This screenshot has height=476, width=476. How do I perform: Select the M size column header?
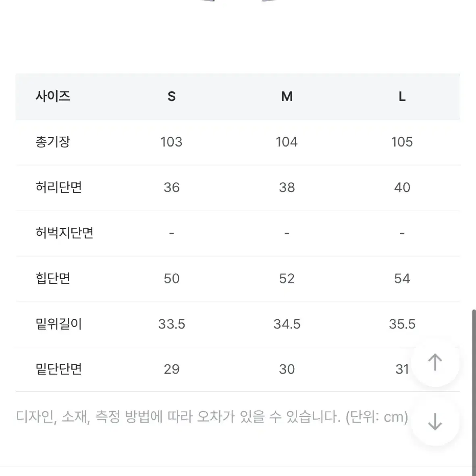287,97
